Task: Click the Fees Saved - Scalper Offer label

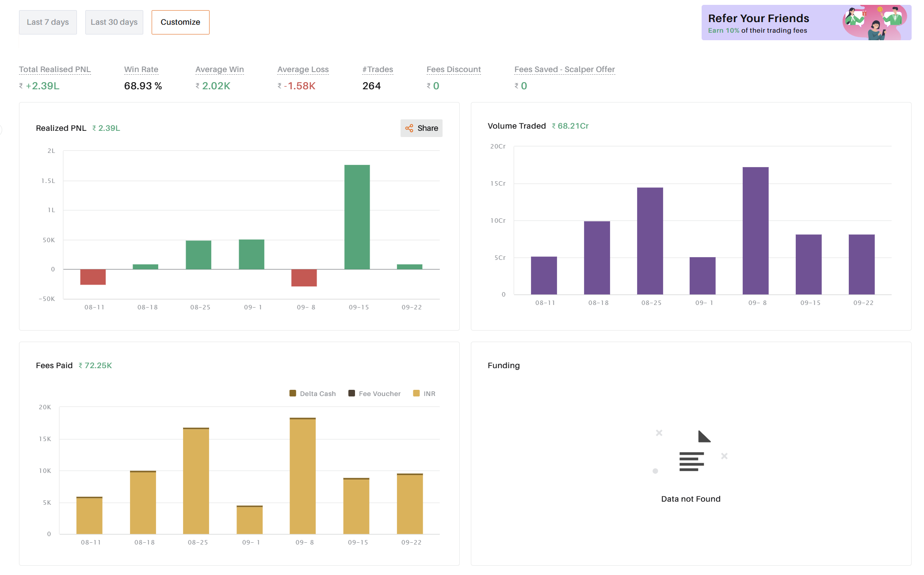Action: 565,69
